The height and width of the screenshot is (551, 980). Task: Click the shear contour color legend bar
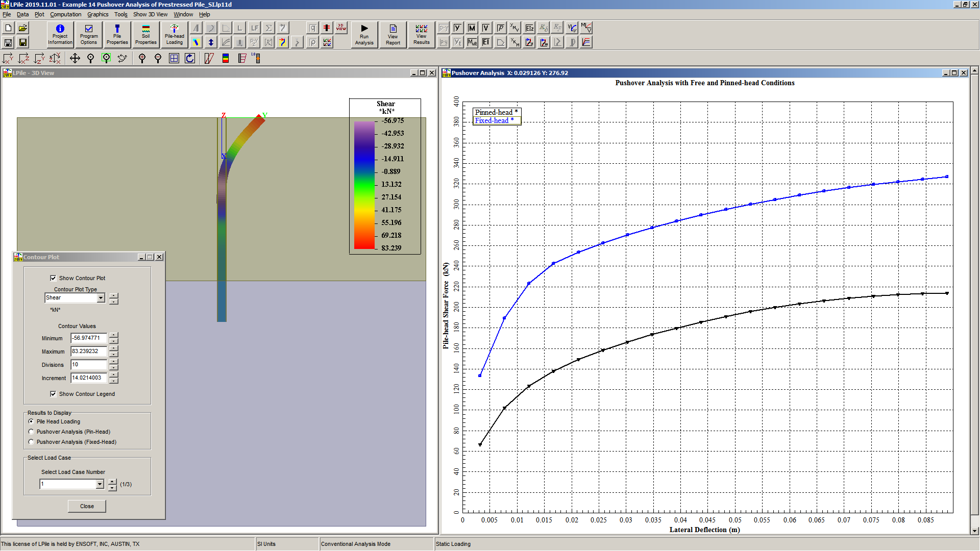pyautogui.click(x=364, y=185)
